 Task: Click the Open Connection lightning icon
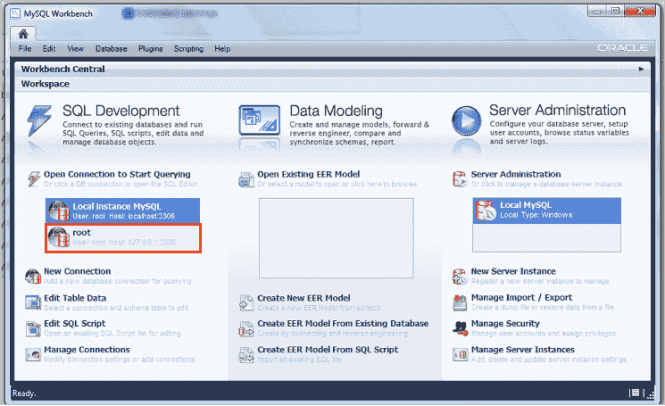pos(34,179)
